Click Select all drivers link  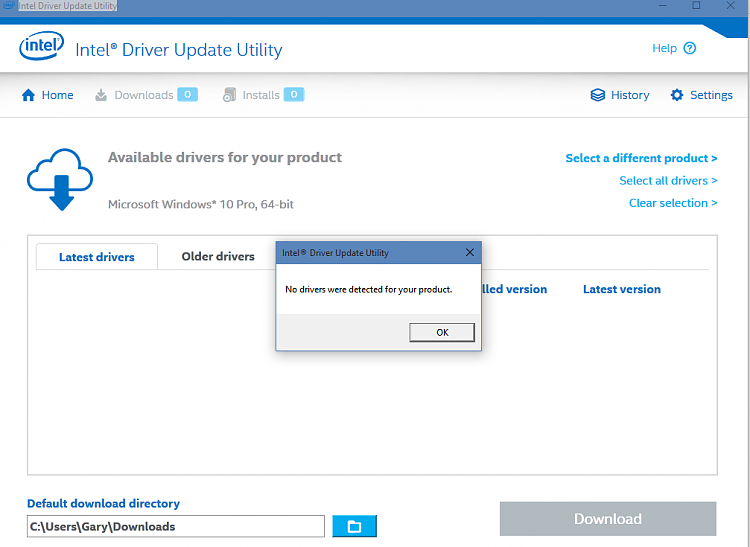click(668, 181)
